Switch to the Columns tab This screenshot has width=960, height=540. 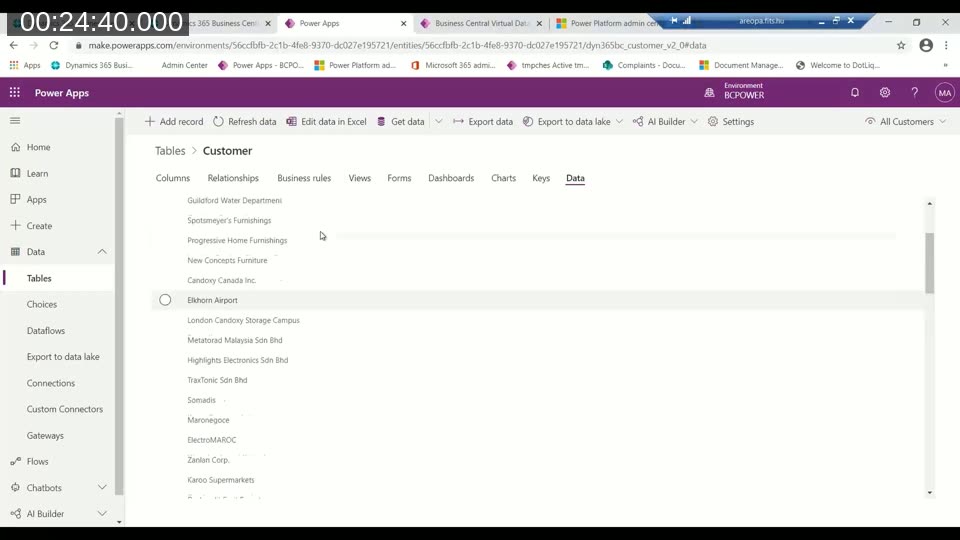tap(173, 178)
